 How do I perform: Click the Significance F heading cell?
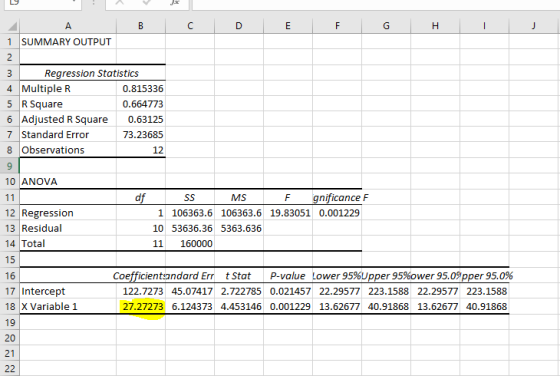tap(337, 197)
